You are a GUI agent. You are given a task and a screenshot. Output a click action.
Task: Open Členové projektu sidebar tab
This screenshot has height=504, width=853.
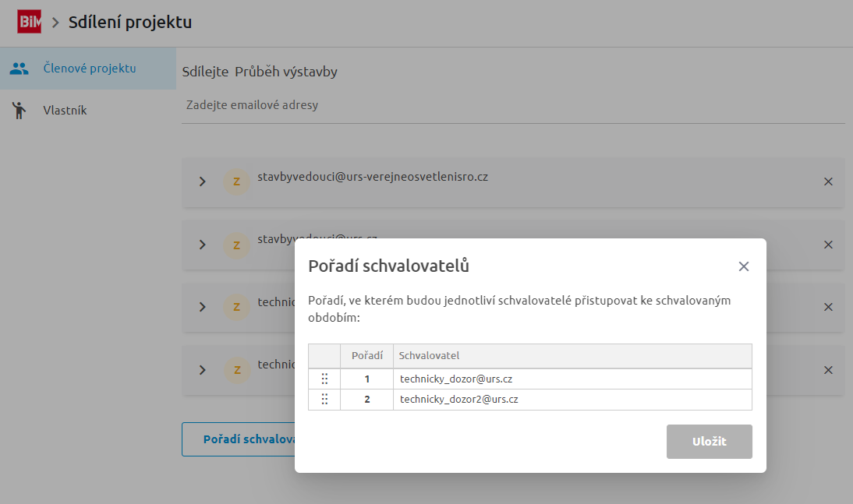pos(89,69)
